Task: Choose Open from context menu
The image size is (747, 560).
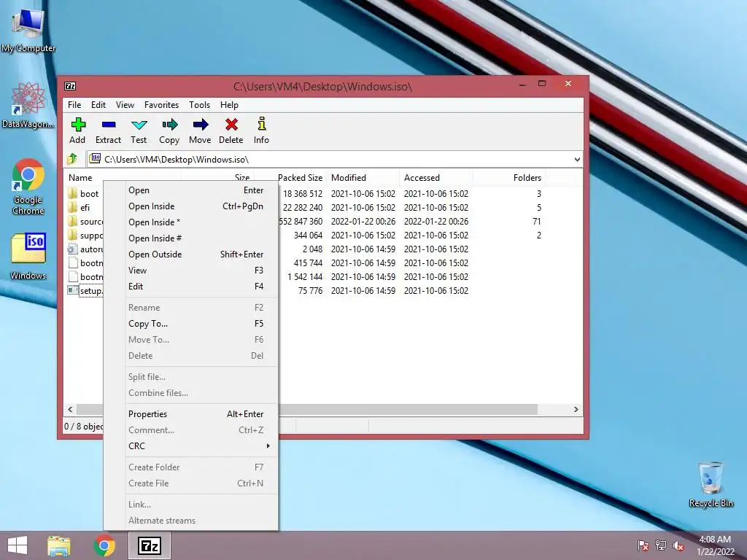Action: tap(202, 190)
